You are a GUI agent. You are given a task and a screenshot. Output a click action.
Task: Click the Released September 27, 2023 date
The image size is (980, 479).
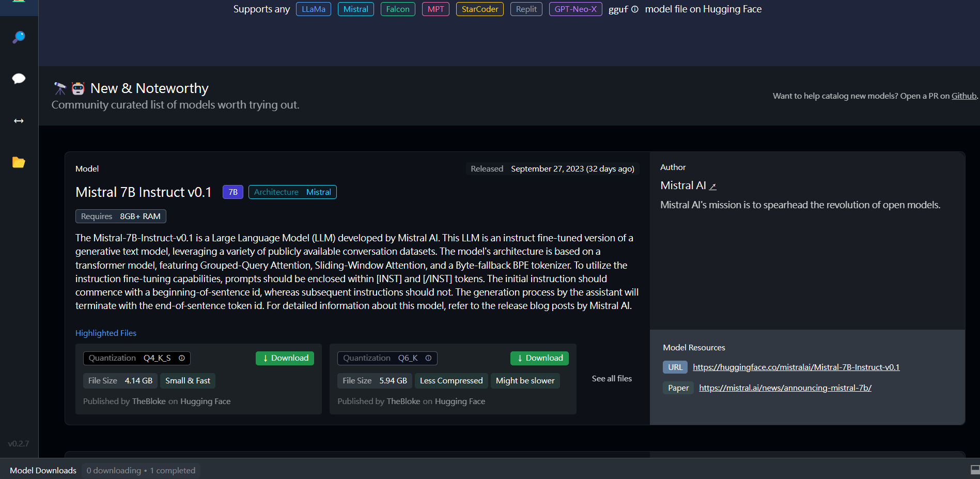coord(553,169)
